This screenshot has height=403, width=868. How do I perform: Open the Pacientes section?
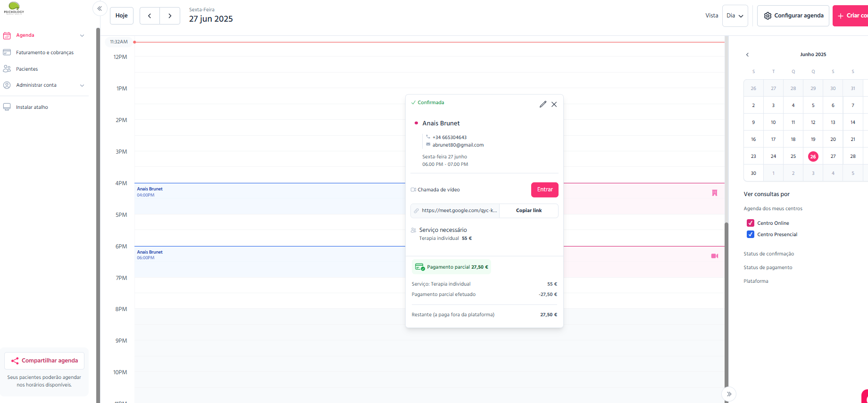(x=27, y=69)
